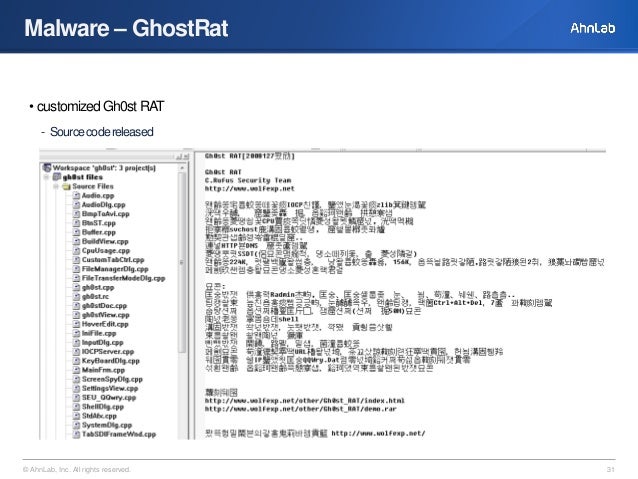The height and width of the screenshot is (479, 638).
Task: Select BtnST.cpp file
Action: pos(98,223)
